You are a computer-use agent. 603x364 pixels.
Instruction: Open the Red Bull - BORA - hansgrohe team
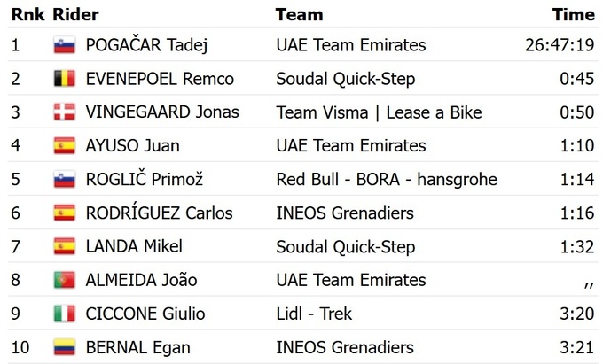coord(386,180)
